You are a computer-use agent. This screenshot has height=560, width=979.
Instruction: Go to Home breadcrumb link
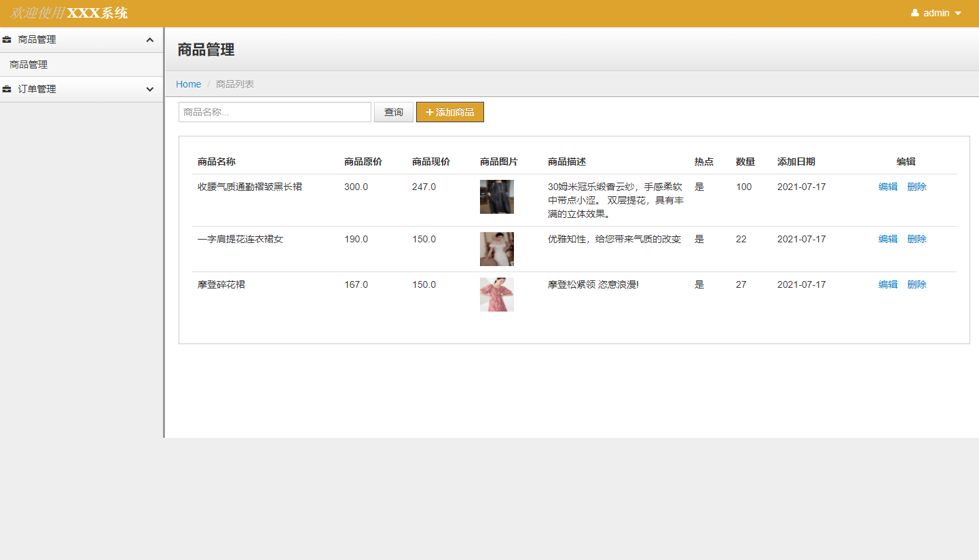(188, 84)
